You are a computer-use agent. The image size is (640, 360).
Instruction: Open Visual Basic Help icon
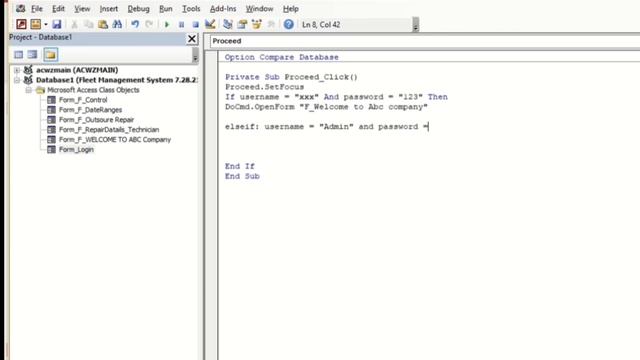289,24
